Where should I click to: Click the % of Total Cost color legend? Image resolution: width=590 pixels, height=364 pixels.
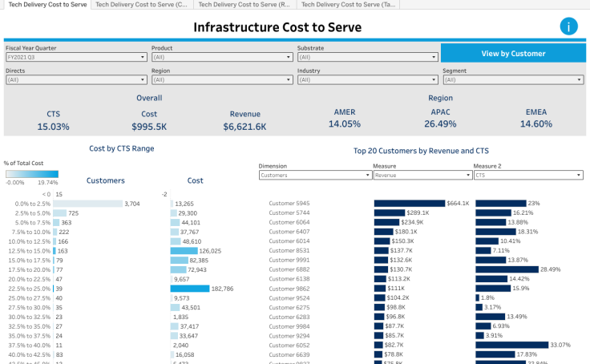pyautogui.click(x=32, y=174)
